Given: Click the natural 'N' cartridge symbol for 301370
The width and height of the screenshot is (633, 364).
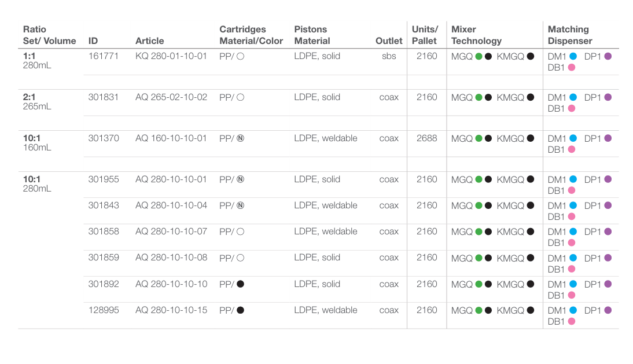Looking at the screenshot, I should click(x=240, y=139).
